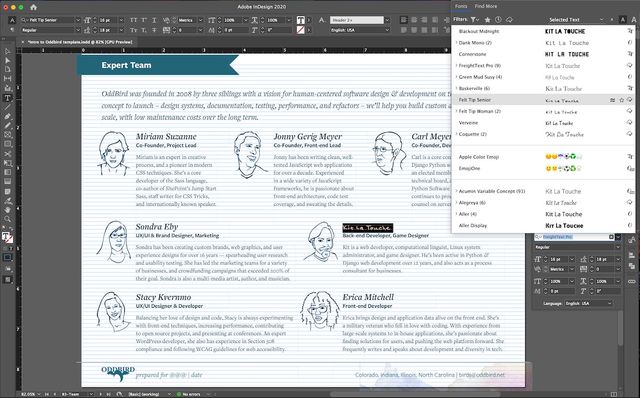Click font name field in Character panel
Image resolution: width=640 pixels, height=398 pixels.
(x=575, y=237)
